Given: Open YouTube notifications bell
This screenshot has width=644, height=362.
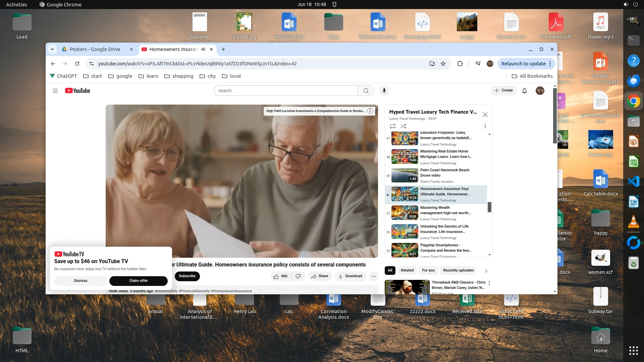Looking at the screenshot, I should pyautogui.click(x=524, y=90).
